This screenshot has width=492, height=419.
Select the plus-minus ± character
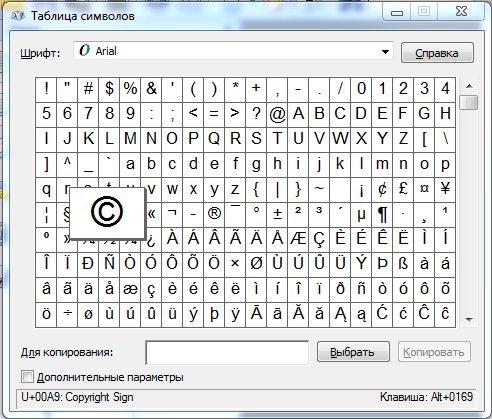click(277, 214)
